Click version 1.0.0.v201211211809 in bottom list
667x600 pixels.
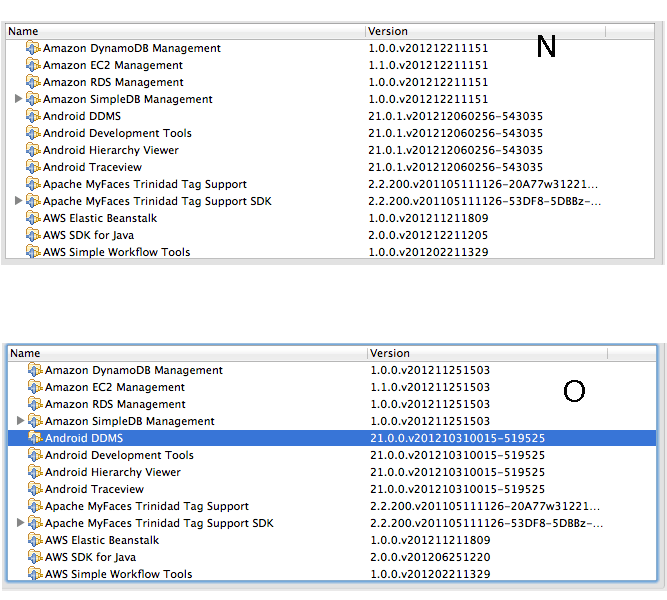tap(430, 541)
